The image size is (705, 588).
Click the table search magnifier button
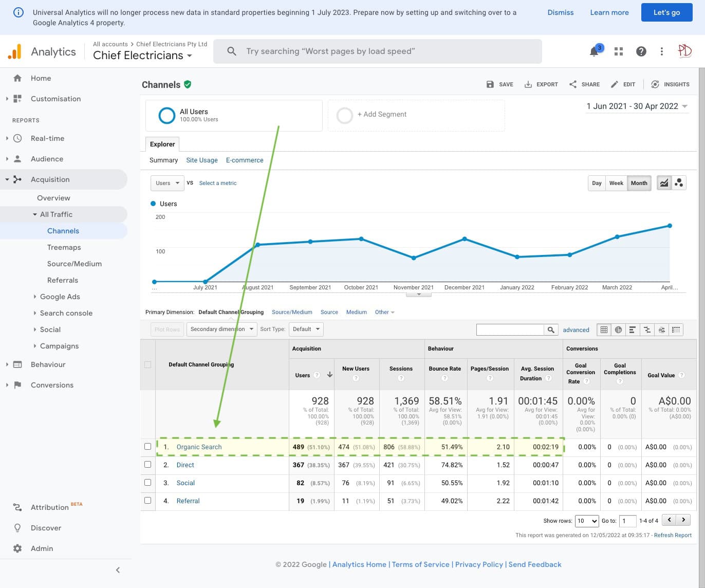tap(551, 330)
